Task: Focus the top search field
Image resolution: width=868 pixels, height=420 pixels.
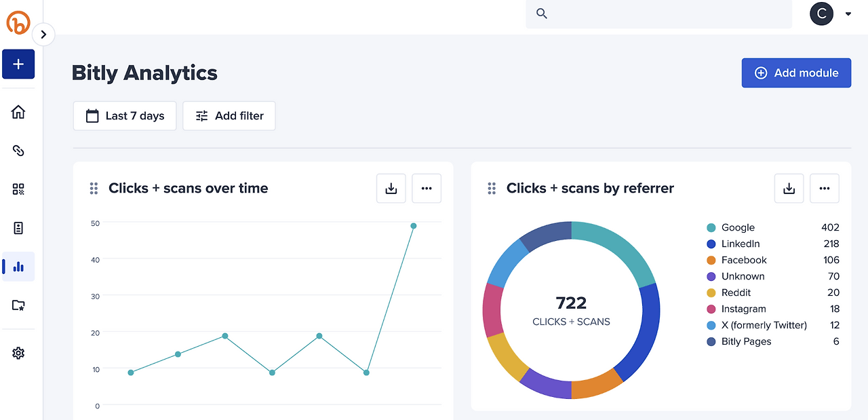Action: (658, 14)
